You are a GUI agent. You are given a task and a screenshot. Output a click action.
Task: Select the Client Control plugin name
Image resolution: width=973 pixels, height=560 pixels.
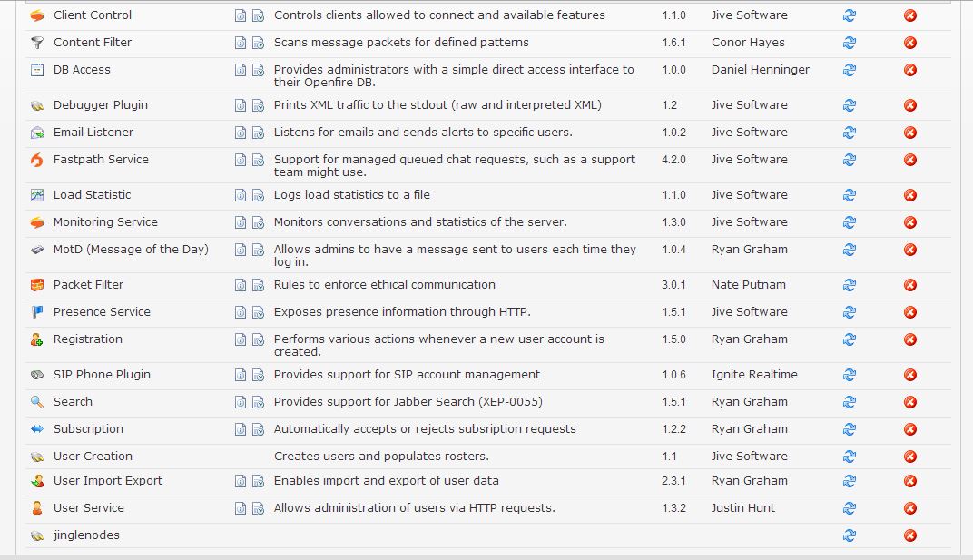(93, 15)
